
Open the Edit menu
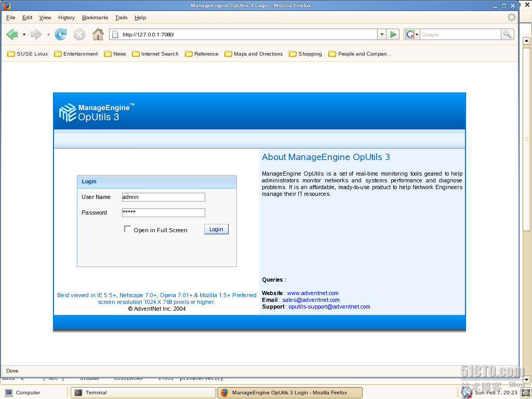coord(27,17)
